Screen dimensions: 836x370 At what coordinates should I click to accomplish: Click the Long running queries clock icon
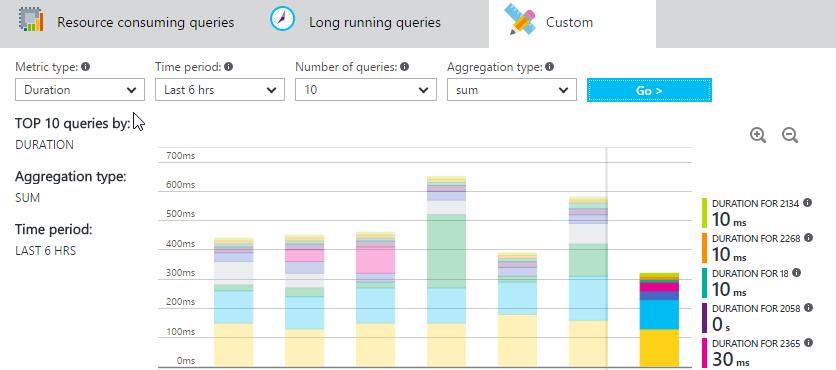click(x=282, y=19)
